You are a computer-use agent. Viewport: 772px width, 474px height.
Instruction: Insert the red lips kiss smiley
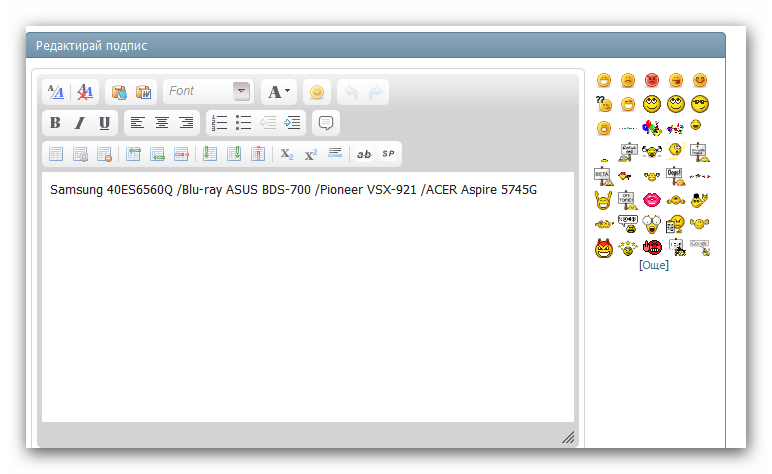652,199
